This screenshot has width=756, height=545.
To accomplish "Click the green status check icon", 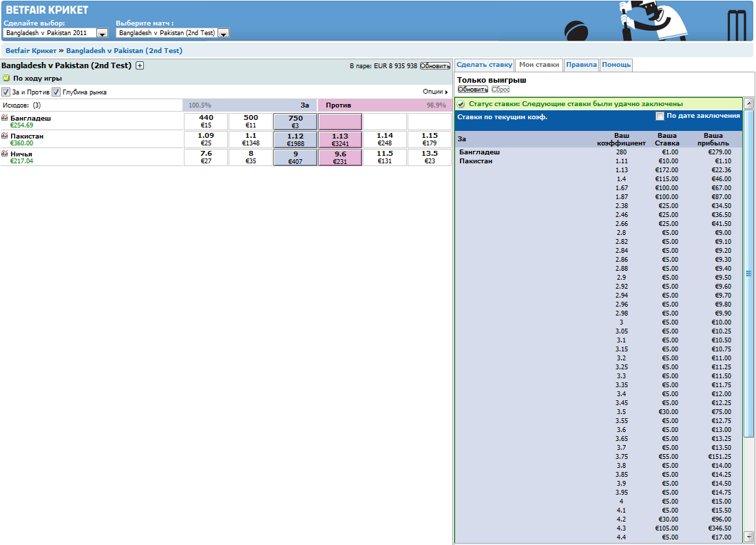I will [x=461, y=104].
